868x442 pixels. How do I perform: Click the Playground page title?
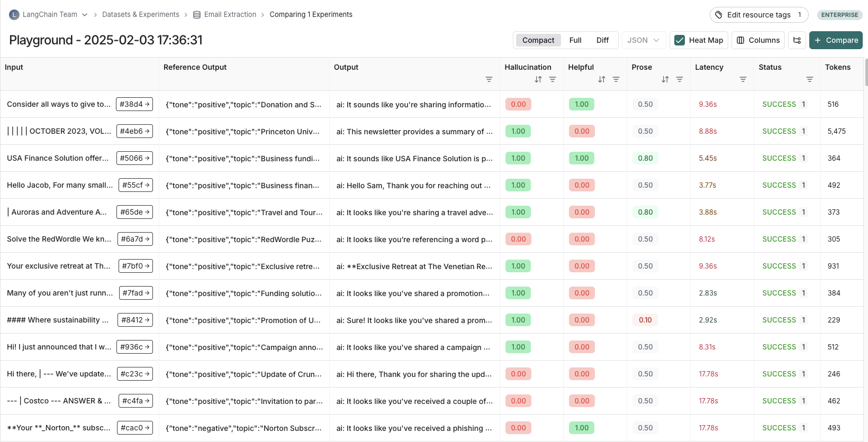click(106, 40)
